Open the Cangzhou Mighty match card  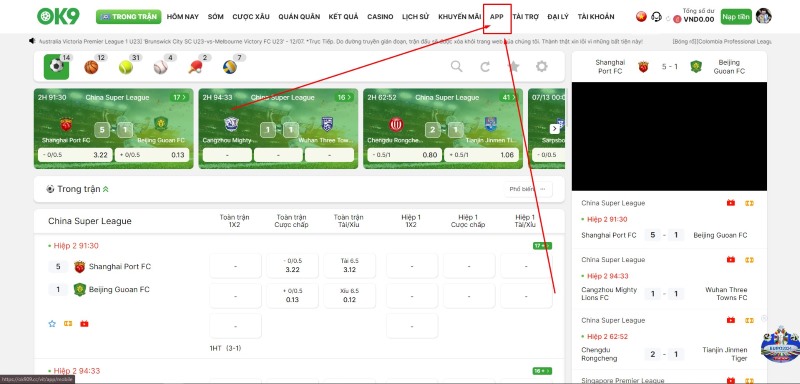pos(278,129)
